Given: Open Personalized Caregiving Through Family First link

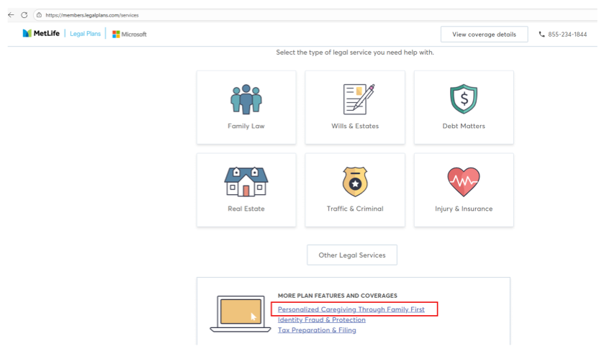Looking at the screenshot, I should click(x=351, y=309).
